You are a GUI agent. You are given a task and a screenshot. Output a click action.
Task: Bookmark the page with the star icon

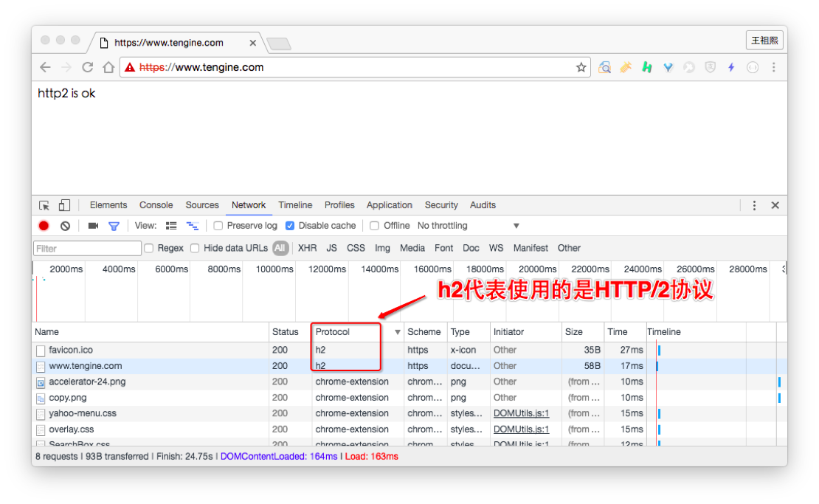[581, 67]
